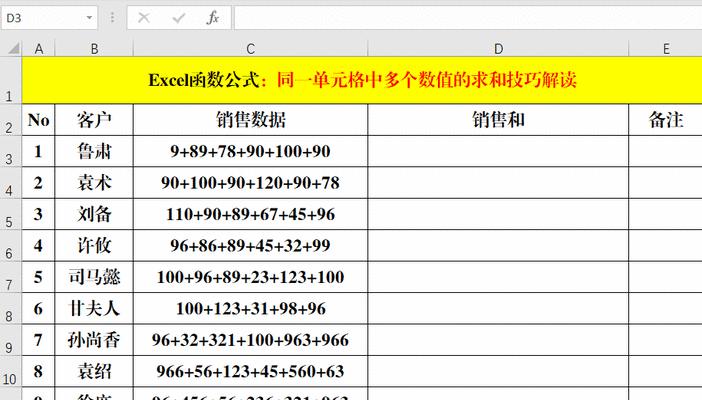Select the empty 销售和 cell for 刘备
Screen dimensions: 702x400
[498, 214]
